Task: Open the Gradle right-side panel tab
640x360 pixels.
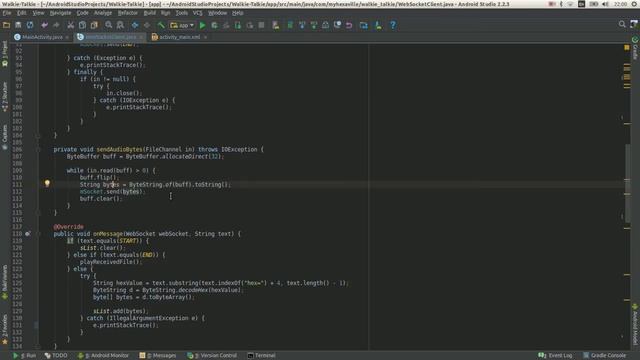Action: click(x=635, y=48)
